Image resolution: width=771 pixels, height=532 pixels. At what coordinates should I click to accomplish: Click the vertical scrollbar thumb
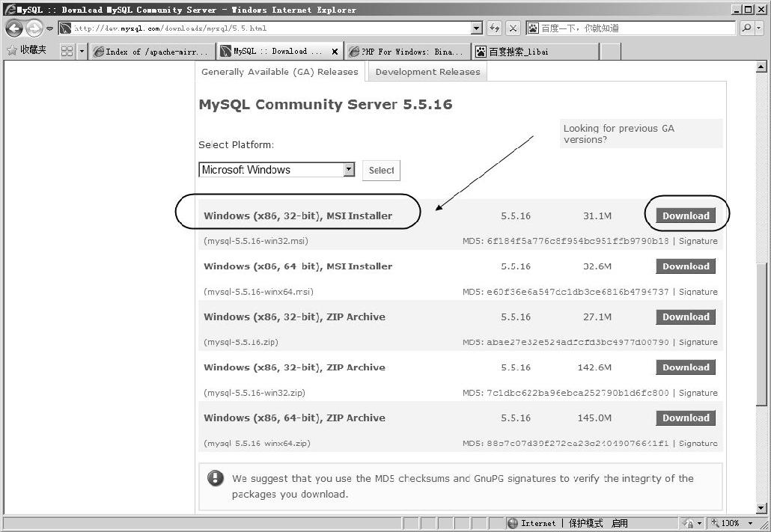(x=761, y=334)
